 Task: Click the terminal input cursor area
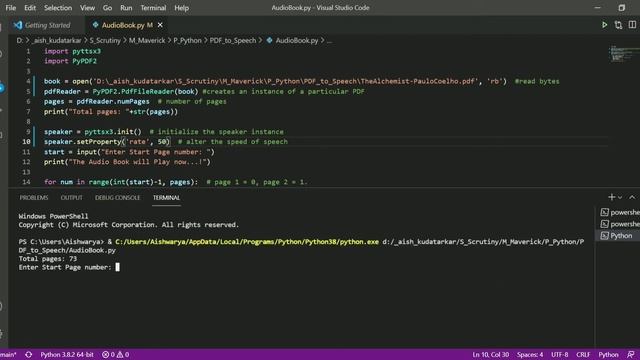click(x=118, y=267)
